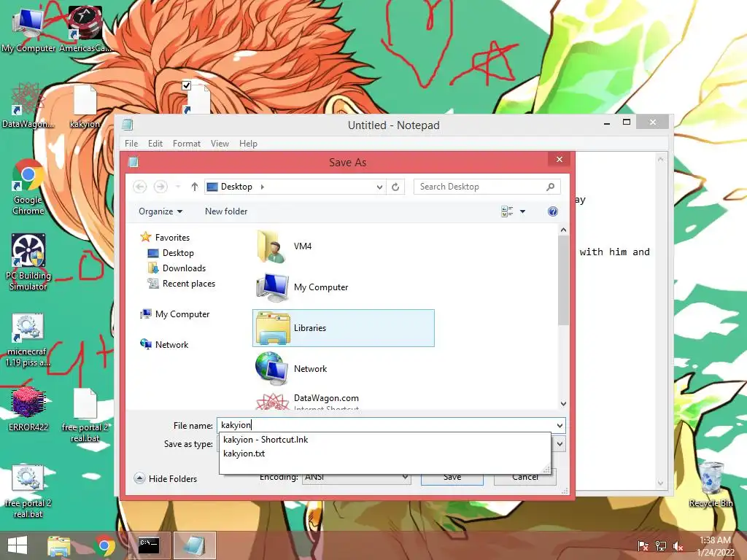Select My Computer in navigation pane
Viewport: 747px width, 560px height.
175,314
